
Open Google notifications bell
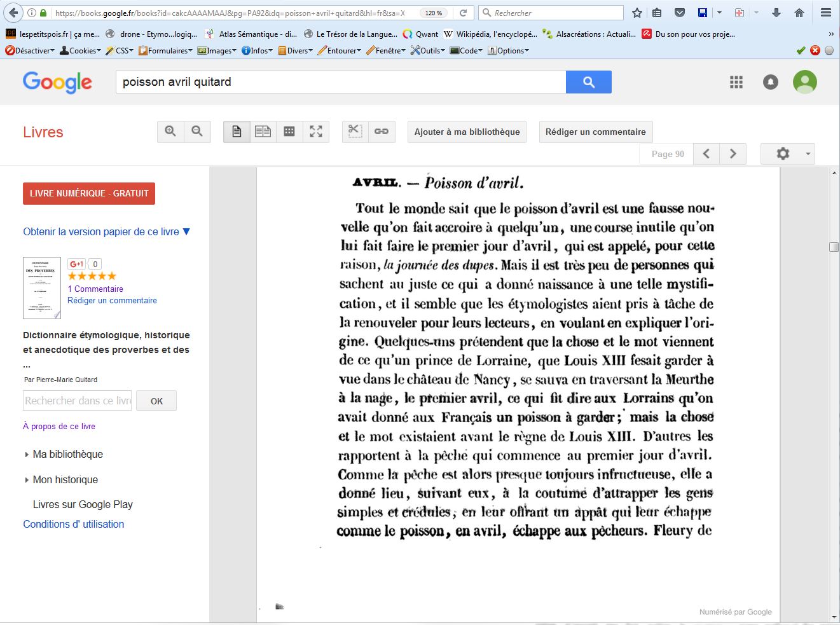[771, 82]
